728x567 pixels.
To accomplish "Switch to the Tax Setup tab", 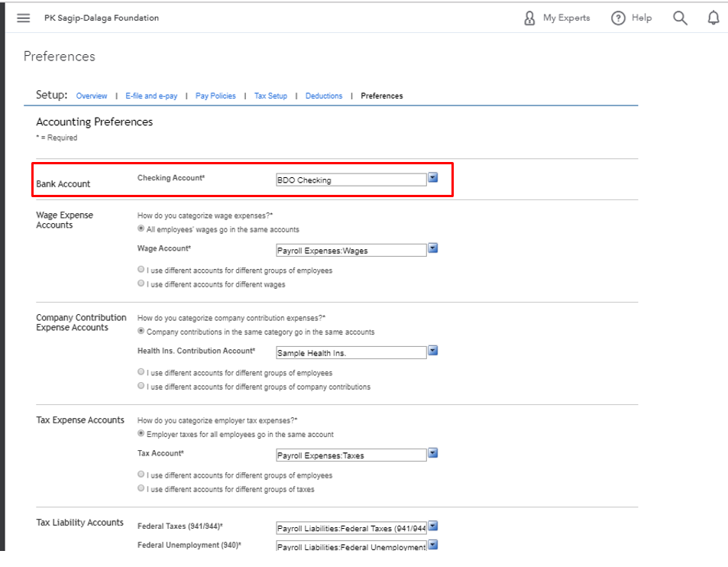I will (270, 96).
